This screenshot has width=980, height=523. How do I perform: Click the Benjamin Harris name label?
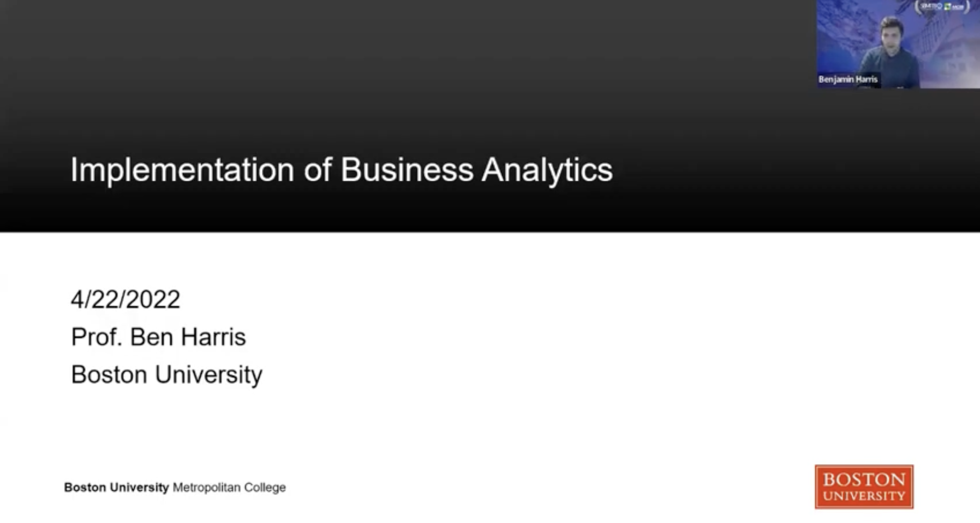(x=848, y=79)
